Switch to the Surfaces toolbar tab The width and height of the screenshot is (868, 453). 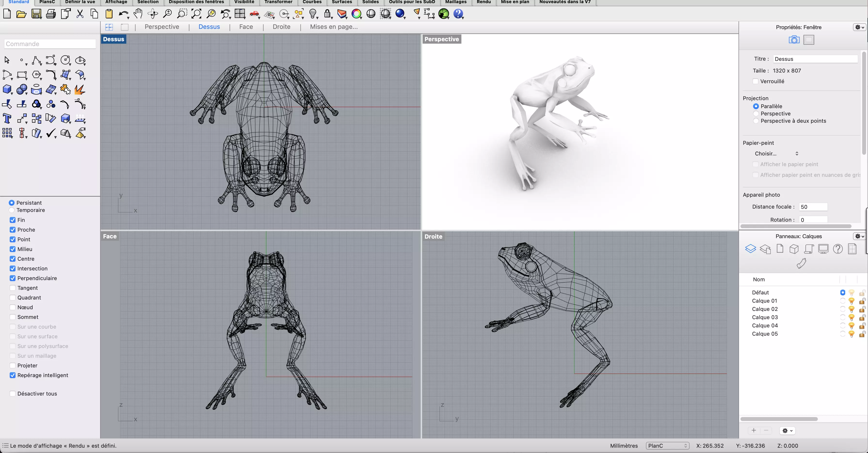click(x=342, y=2)
